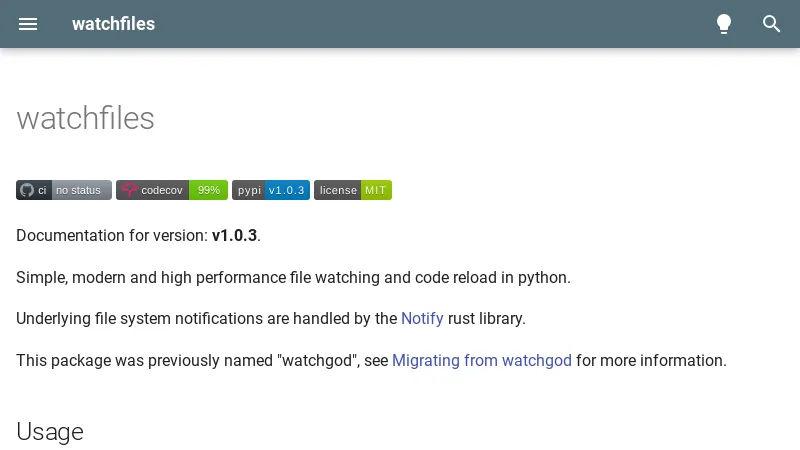Click the green 99% coverage value
The height and width of the screenshot is (450, 800).
tap(208, 190)
